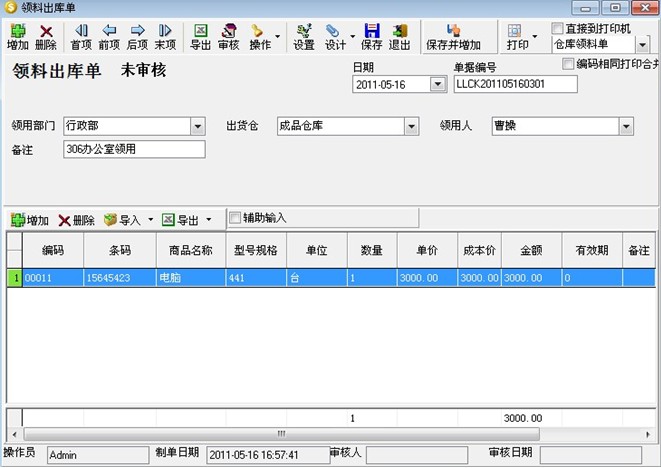Click the app icon in the title bar
Image resolution: width=661 pixels, height=468 pixels.
(x=11, y=7)
